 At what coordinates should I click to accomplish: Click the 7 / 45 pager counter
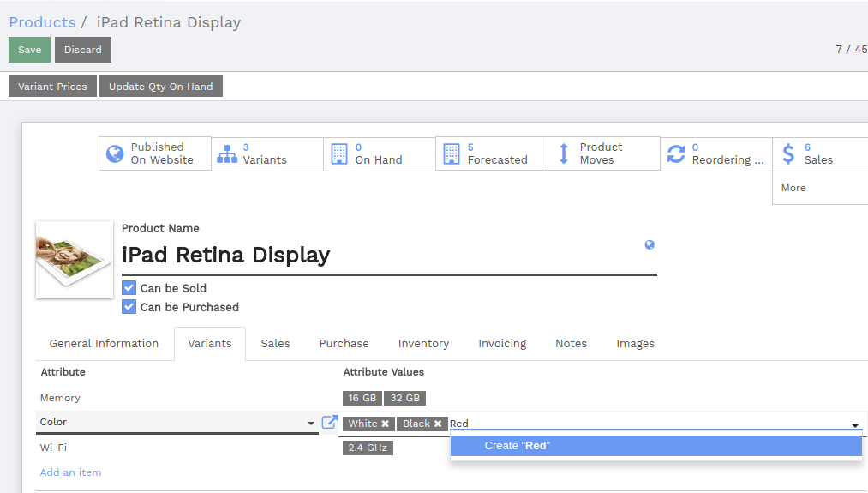(x=852, y=50)
